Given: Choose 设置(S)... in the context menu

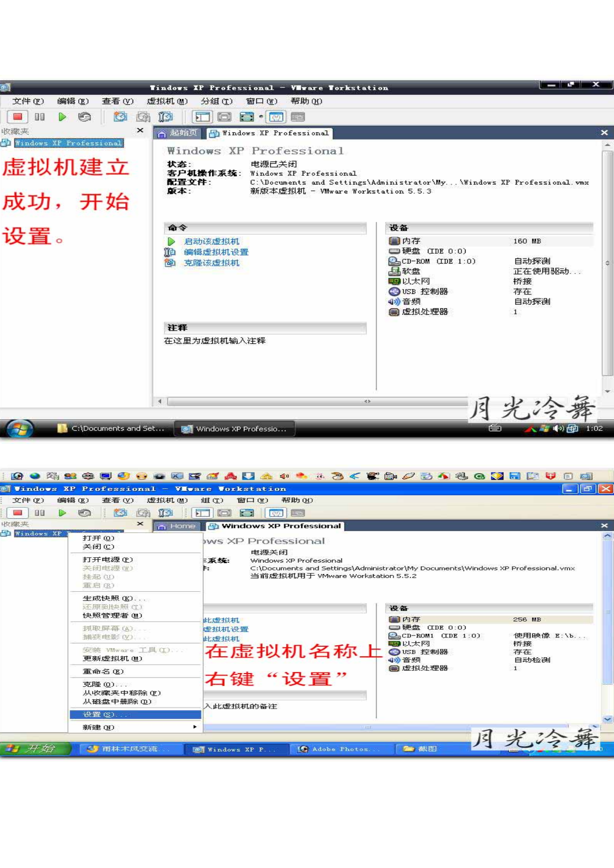Looking at the screenshot, I should pyautogui.click(x=136, y=715).
